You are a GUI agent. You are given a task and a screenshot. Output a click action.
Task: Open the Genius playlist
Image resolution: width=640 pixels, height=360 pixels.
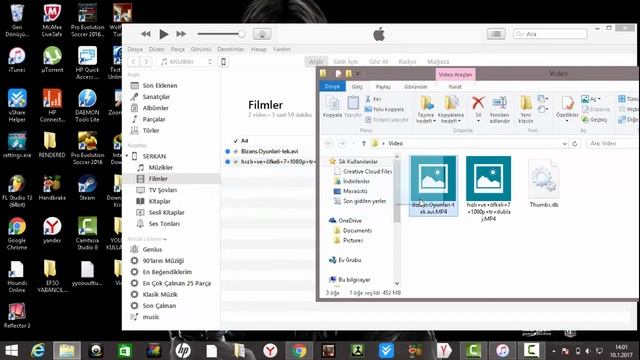click(x=152, y=249)
